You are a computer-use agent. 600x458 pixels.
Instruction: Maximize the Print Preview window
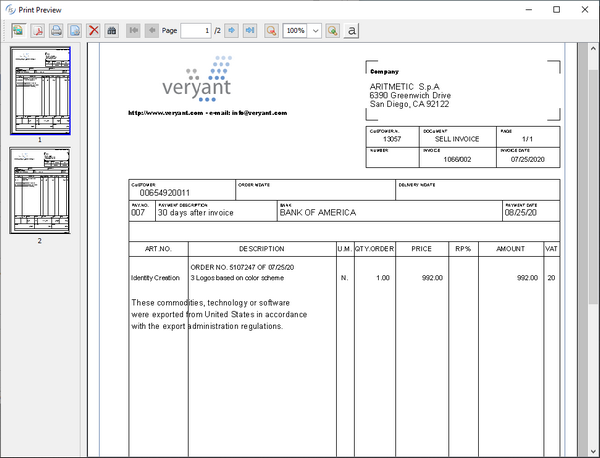(557, 10)
